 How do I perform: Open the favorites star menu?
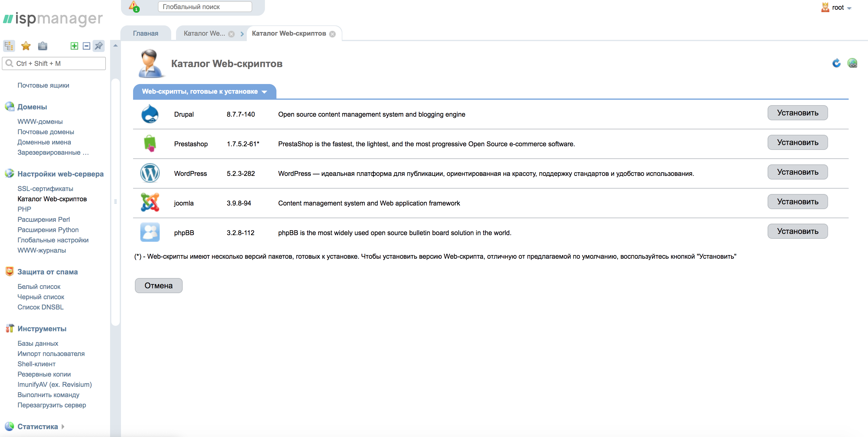pyautogui.click(x=26, y=46)
